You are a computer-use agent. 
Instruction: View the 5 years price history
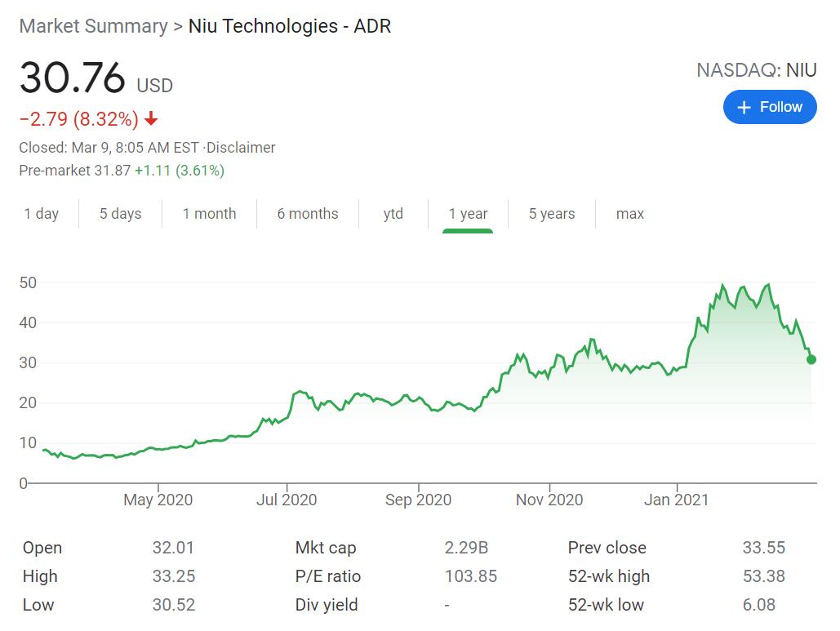click(551, 214)
